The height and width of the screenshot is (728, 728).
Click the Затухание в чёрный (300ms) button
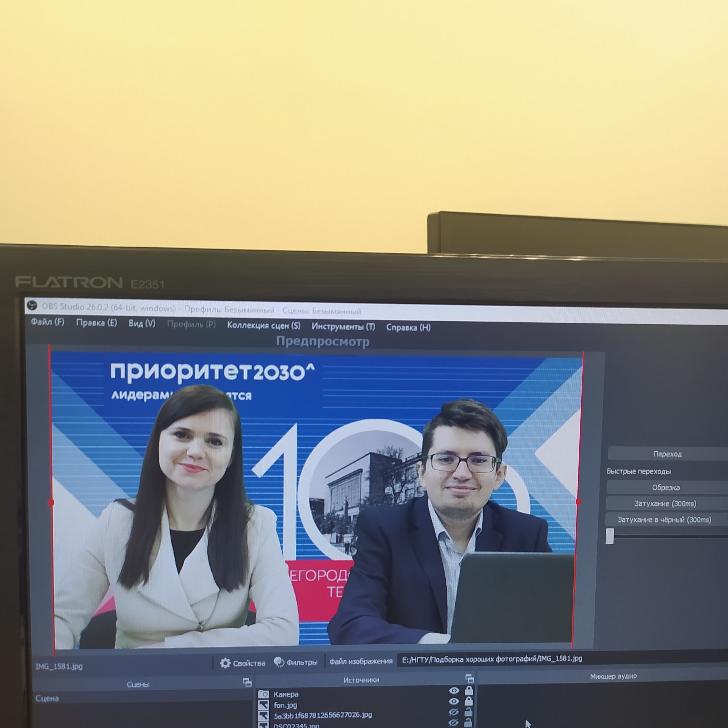tap(664, 520)
